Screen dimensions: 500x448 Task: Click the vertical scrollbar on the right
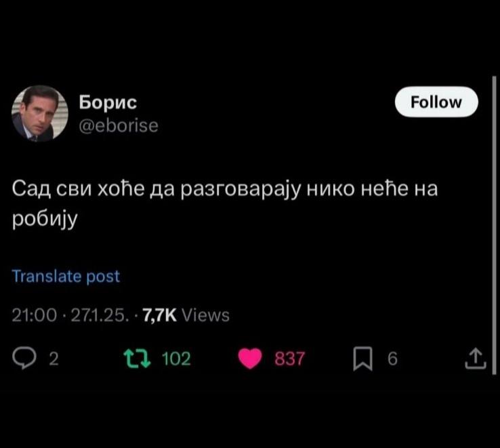click(x=494, y=225)
